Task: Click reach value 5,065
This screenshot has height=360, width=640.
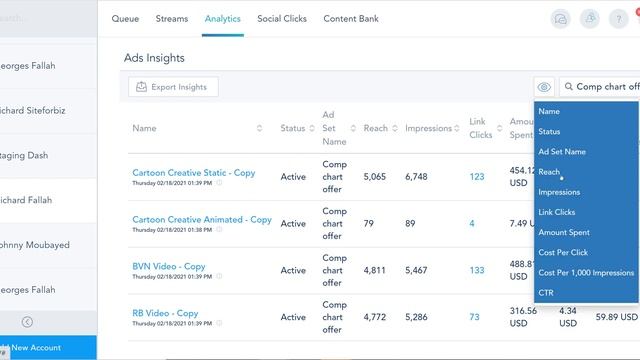Action: click(x=375, y=177)
